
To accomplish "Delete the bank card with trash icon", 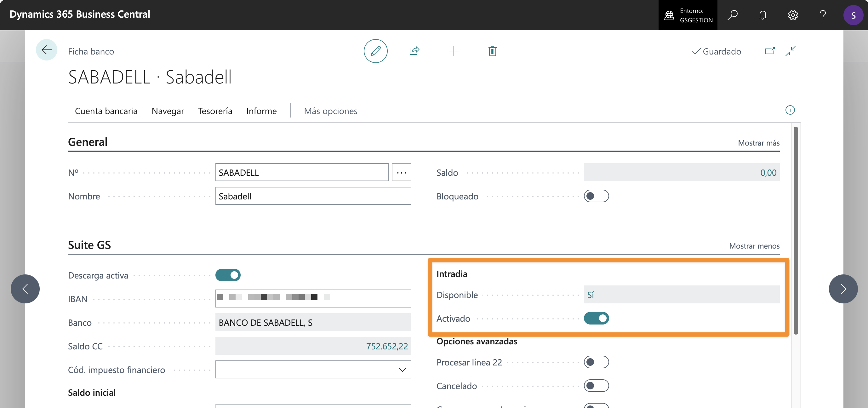I will click(x=492, y=51).
